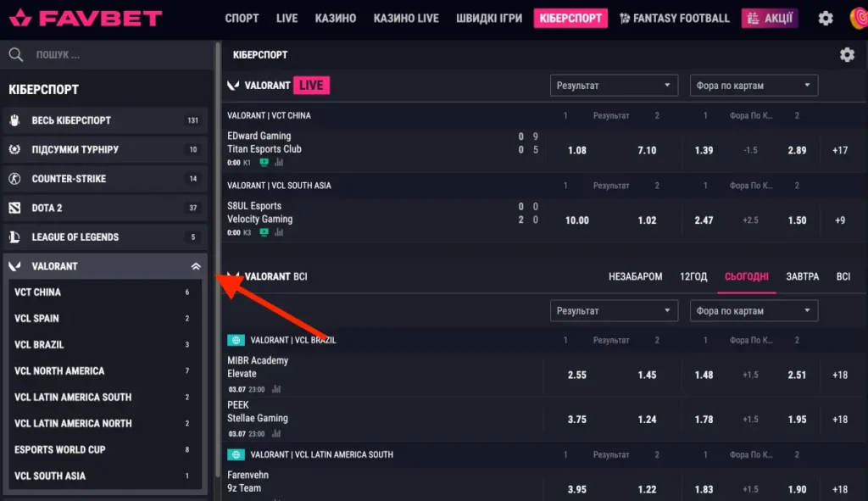
Task: Bet on EDward Gaming at 1.08
Action: pos(576,150)
